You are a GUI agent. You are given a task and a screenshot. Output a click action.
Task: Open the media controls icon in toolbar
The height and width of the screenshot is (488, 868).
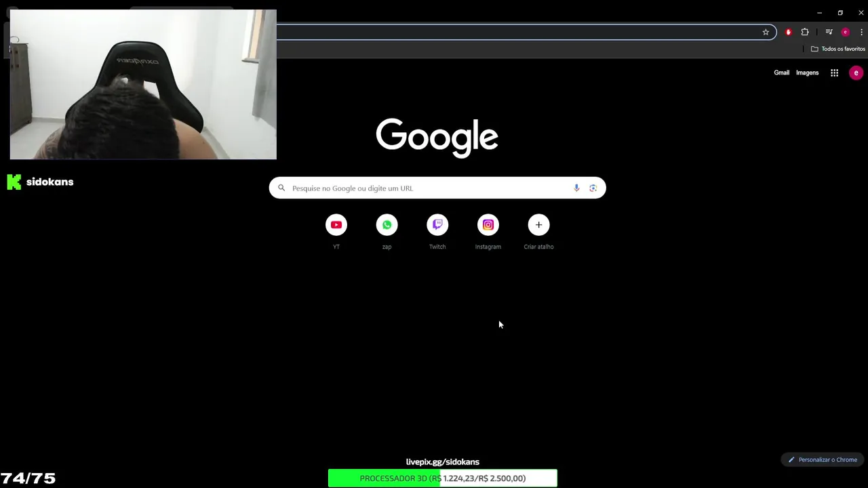tap(829, 32)
